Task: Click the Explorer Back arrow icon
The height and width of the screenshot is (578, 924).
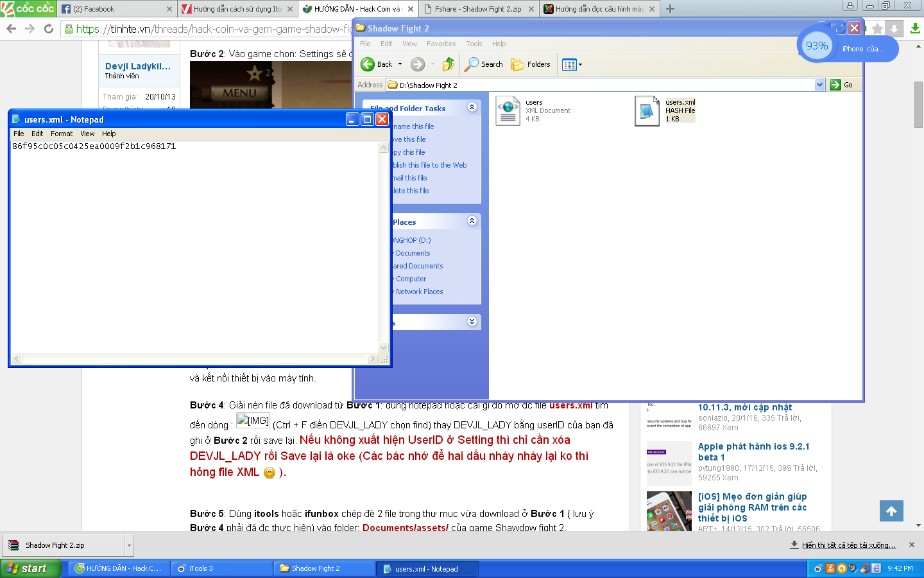Action: (368, 64)
